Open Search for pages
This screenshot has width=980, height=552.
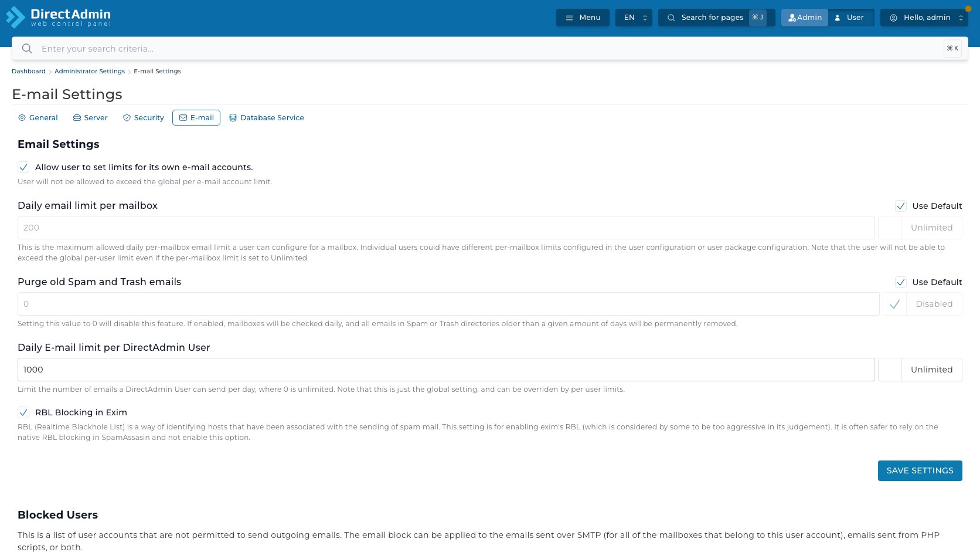tap(716, 18)
